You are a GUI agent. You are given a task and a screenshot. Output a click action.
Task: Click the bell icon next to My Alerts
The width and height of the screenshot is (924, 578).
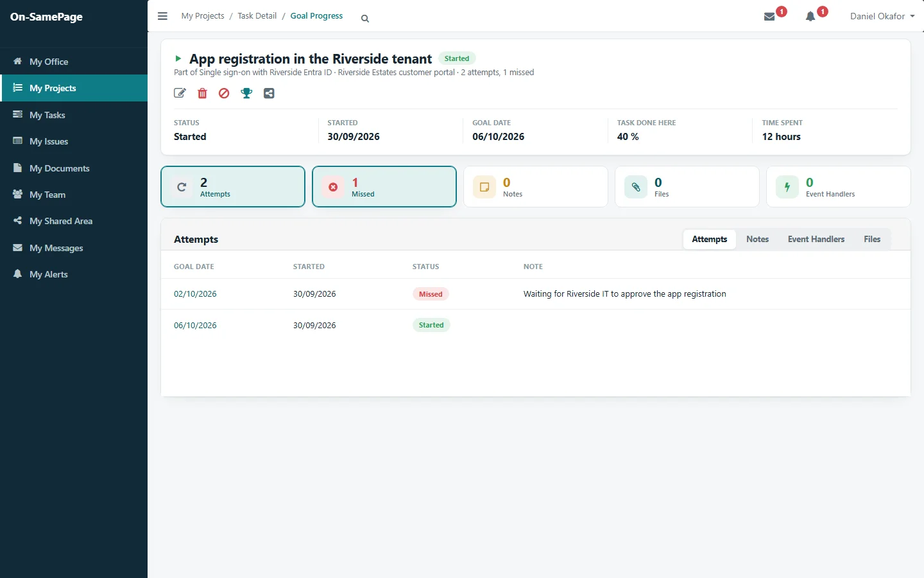coord(18,274)
